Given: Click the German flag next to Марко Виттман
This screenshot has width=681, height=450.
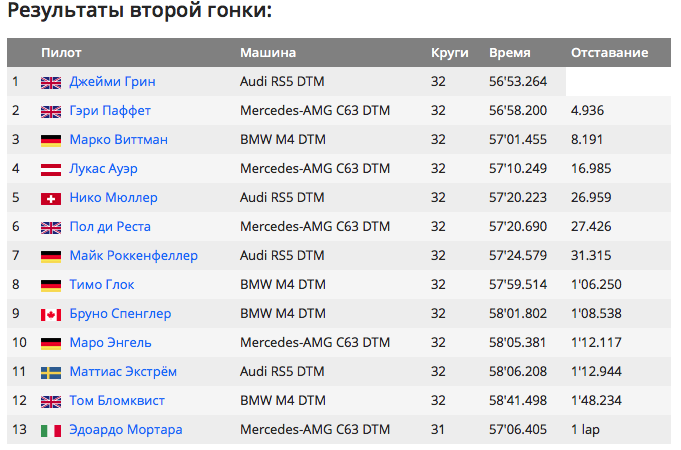Looking at the screenshot, I should (51, 141).
